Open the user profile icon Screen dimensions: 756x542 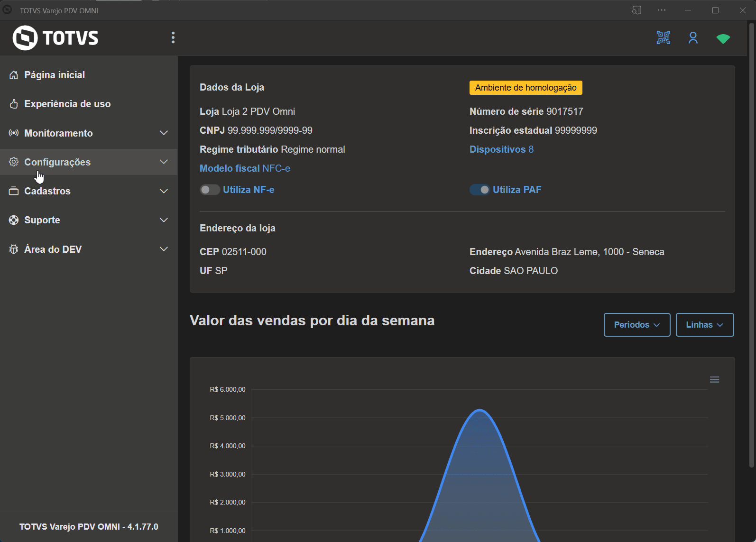point(693,38)
